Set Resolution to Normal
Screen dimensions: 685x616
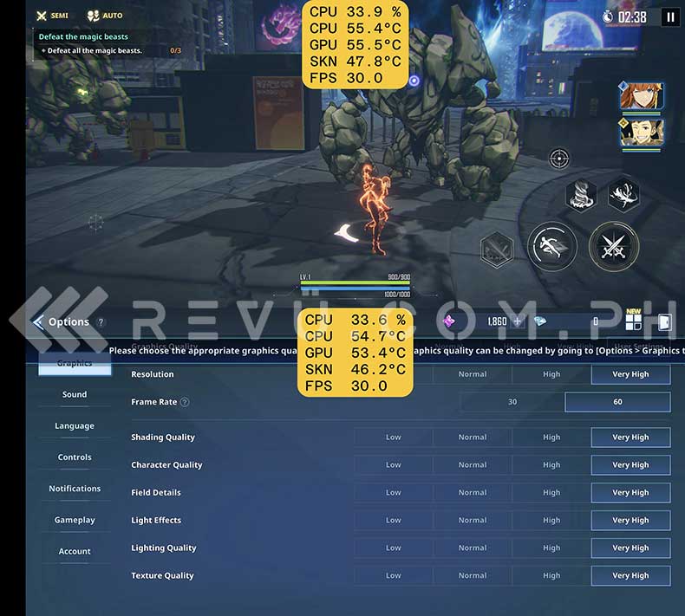click(x=473, y=374)
